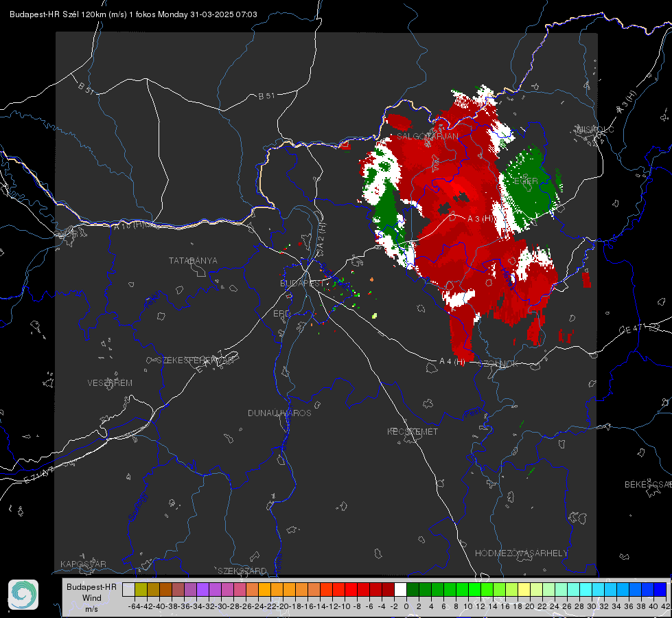Click the KAPOSVÁR city label
The width and height of the screenshot is (672, 618).
[83, 564]
